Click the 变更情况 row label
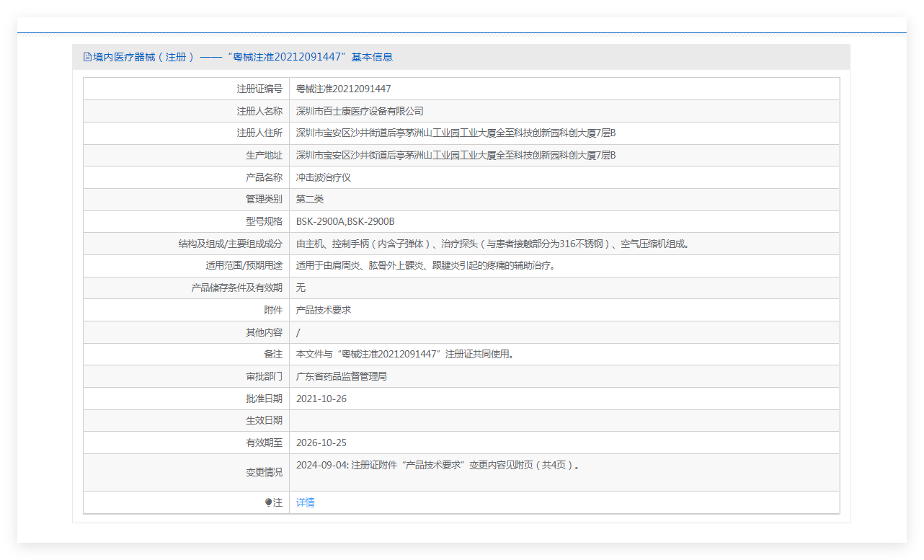Viewport: 924px width, 560px height. (x=264, y=472)
